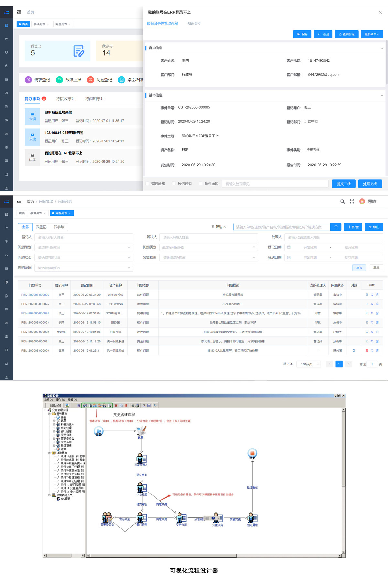Screen dimensions: 388x588
Task: Check the 邮件通知 checkbox
Action: coord(200,184)
